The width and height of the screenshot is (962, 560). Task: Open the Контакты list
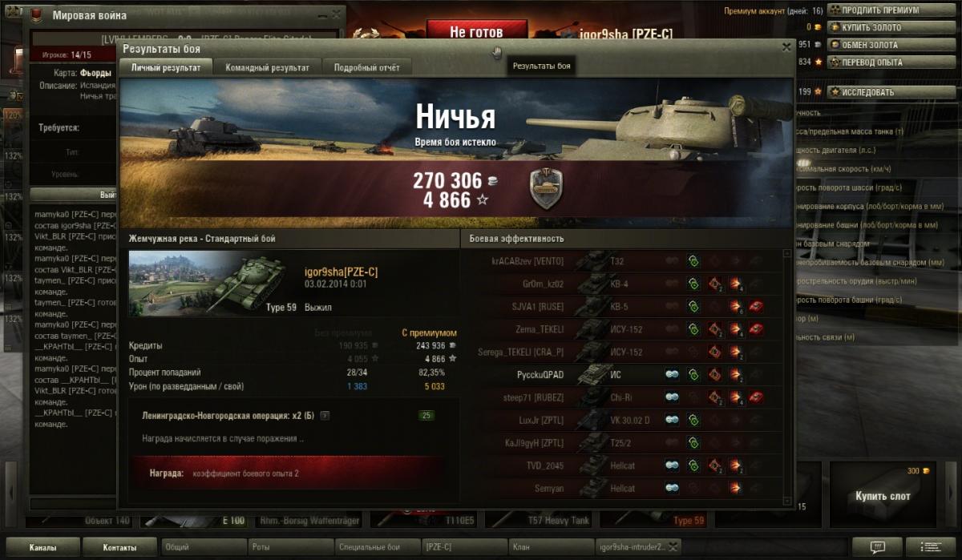pos(119,547)
